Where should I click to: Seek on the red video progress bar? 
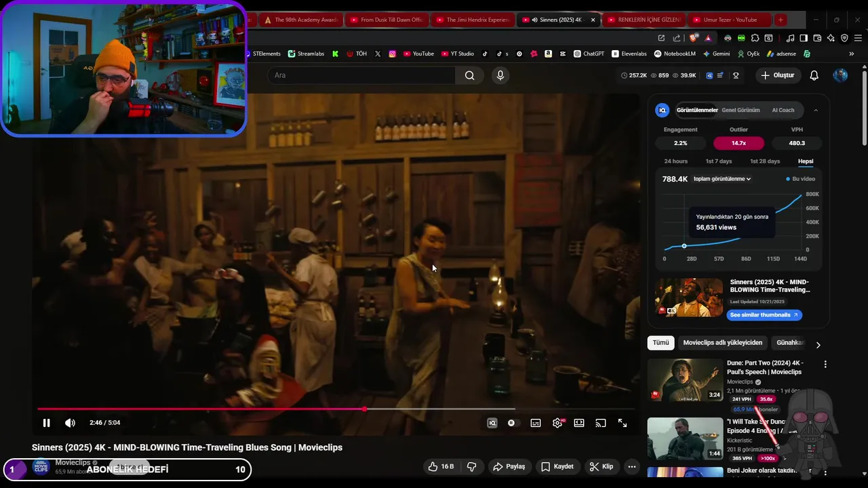[336, 409]
